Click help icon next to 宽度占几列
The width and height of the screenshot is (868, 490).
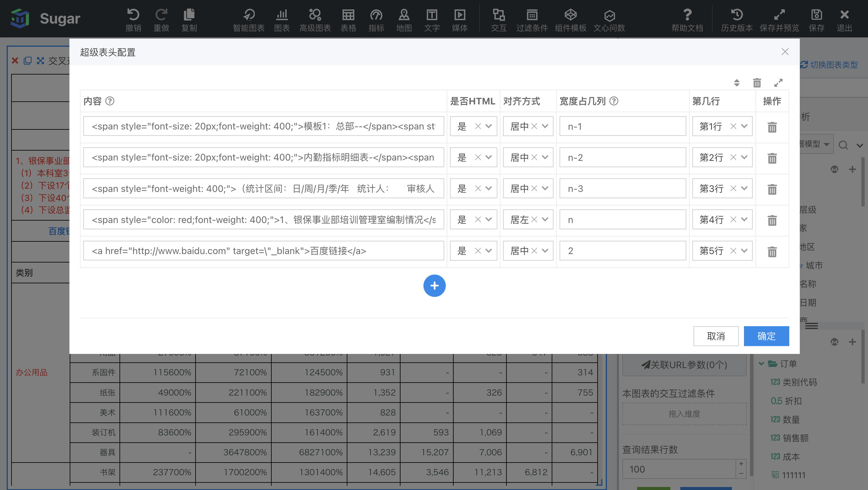coord(614,101)
